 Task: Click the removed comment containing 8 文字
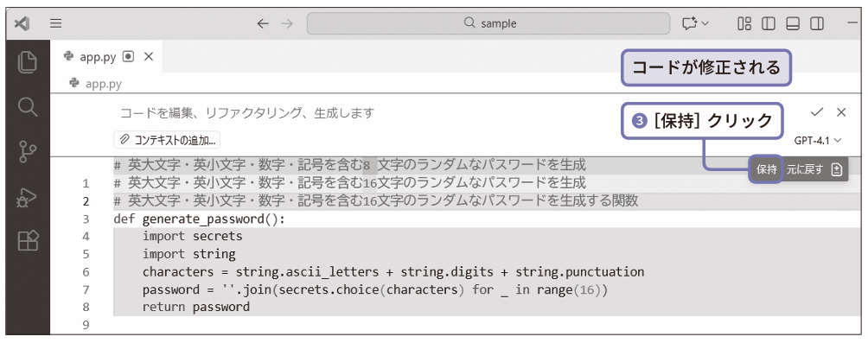349,165
